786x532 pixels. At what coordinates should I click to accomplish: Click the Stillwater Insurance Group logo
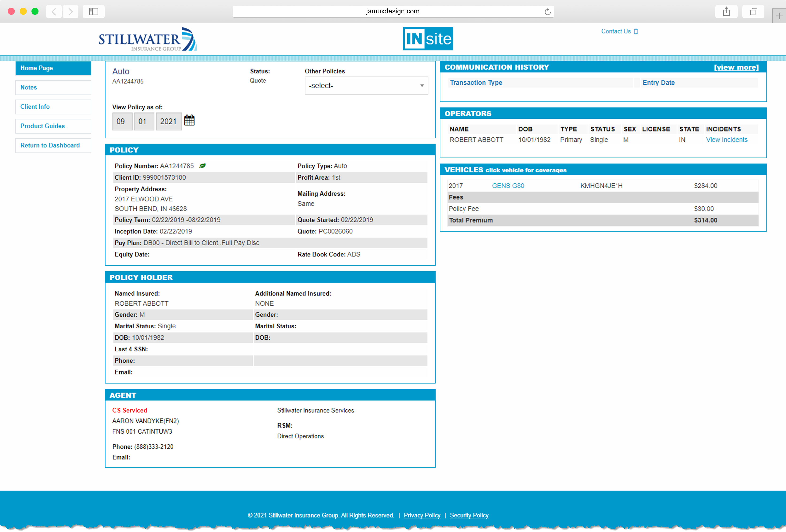[148, 39]
